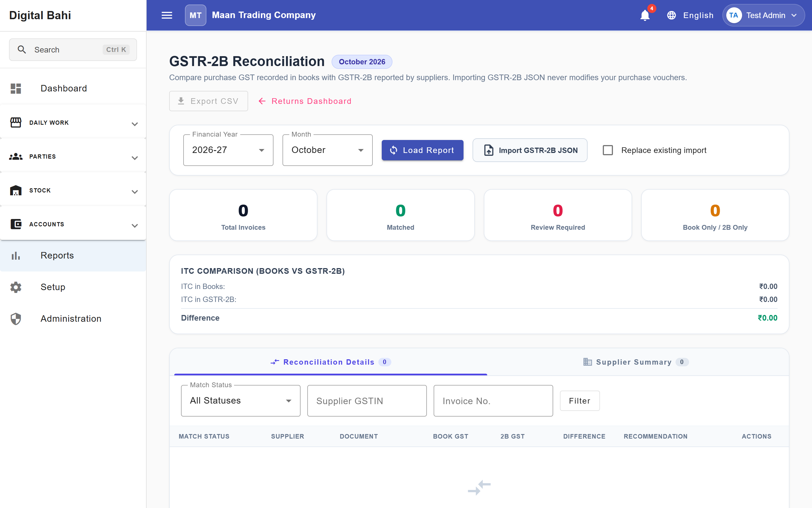Open the Administration menu item
The image size is (812, 508).
73,319
